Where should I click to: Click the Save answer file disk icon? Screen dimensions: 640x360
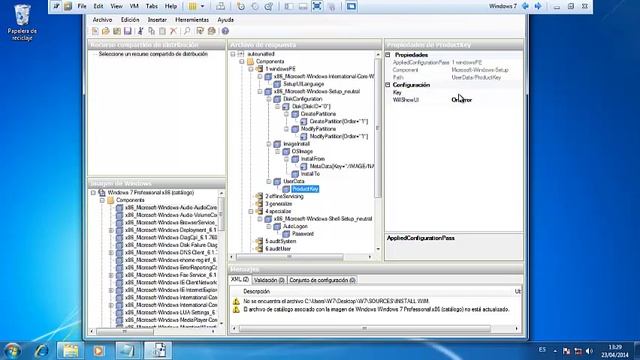(x=128, y=31)
